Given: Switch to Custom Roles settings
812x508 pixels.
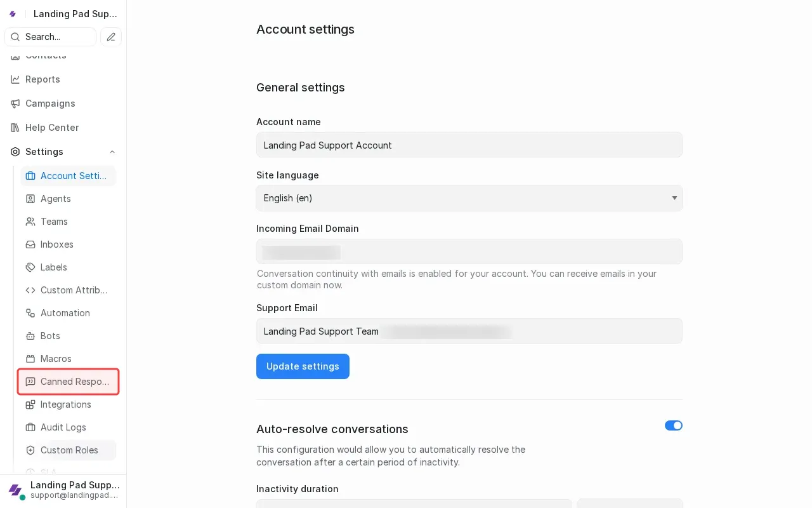Looking at the screenshot, I should [x=69, y=450].
